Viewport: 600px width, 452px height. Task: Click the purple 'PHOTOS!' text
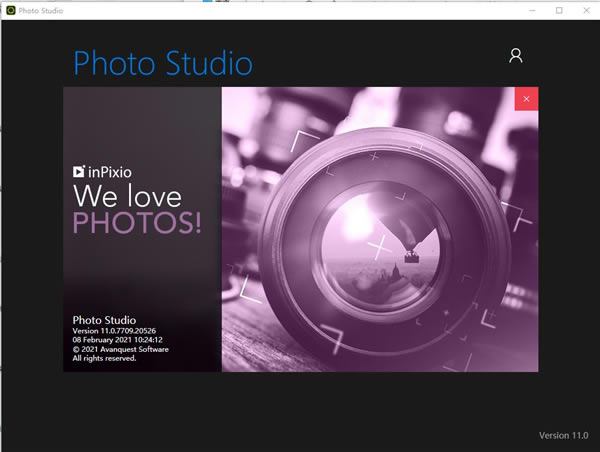pos(137,223)
